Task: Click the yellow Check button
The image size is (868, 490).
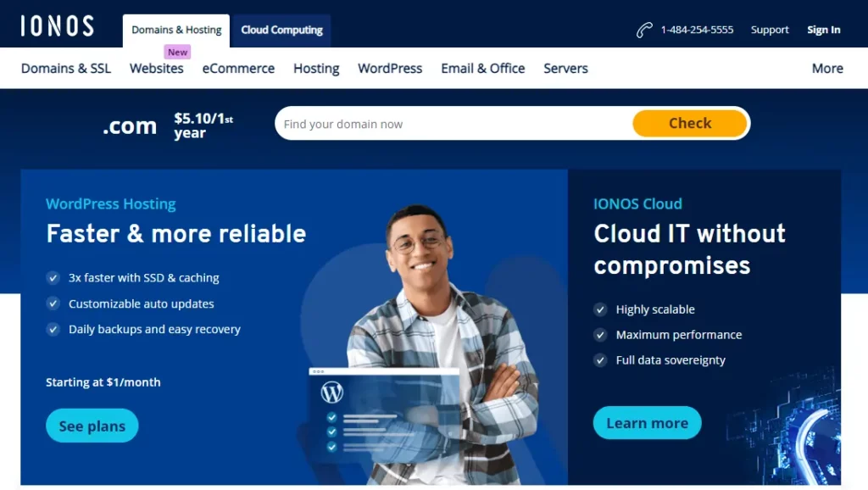Action: click(x=690, y=123)
